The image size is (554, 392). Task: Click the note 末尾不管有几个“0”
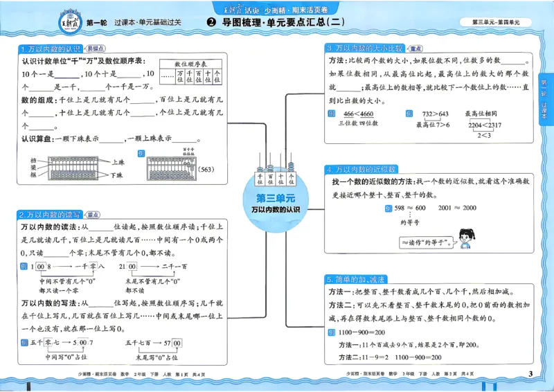coord(152,281)
